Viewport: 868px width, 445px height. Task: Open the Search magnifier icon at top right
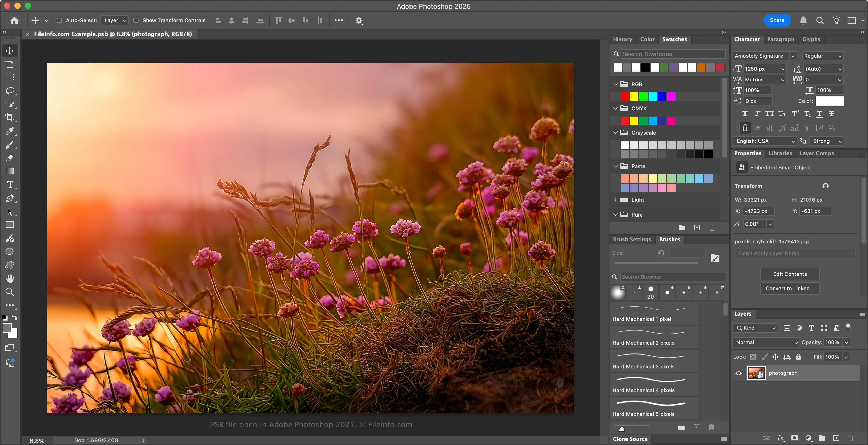pos(820,21)
